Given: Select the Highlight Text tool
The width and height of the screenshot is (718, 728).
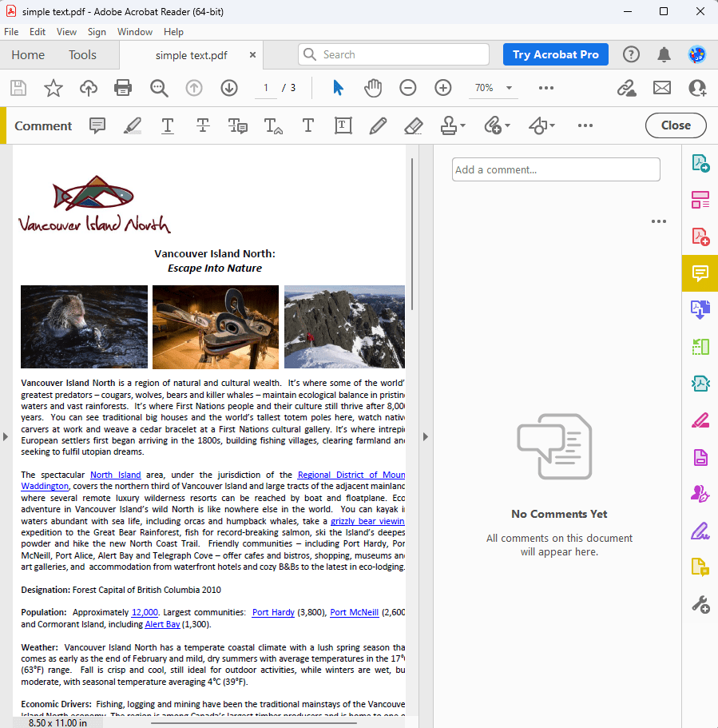Looking at the screenshot, I should pos(133,125).
